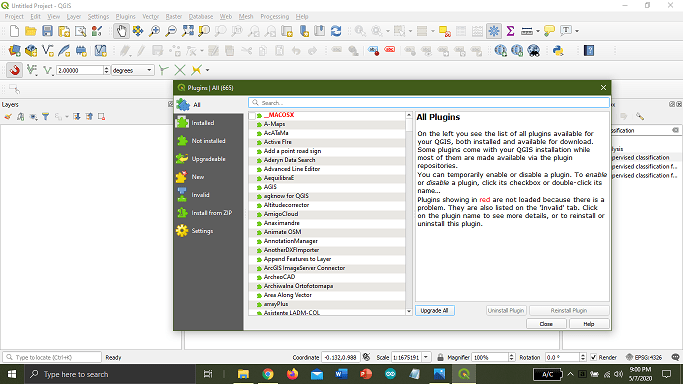Open the Vector menu
The width and height of the screenshot is (683, 384).
[150, 17]
